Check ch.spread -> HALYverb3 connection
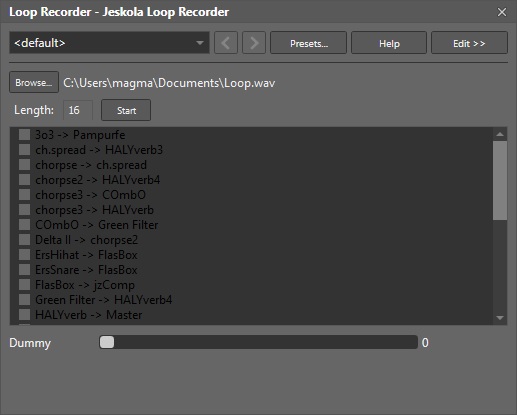 [24, 150]
